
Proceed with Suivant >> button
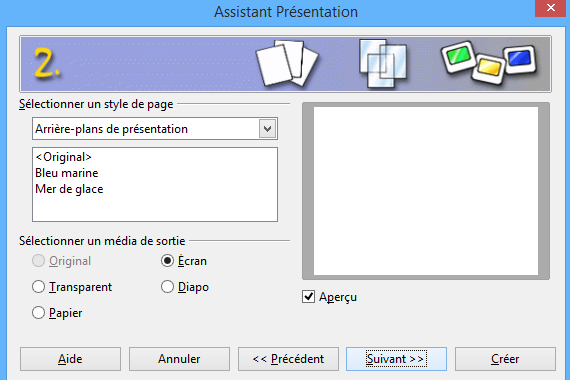click(x=396, y=359)
